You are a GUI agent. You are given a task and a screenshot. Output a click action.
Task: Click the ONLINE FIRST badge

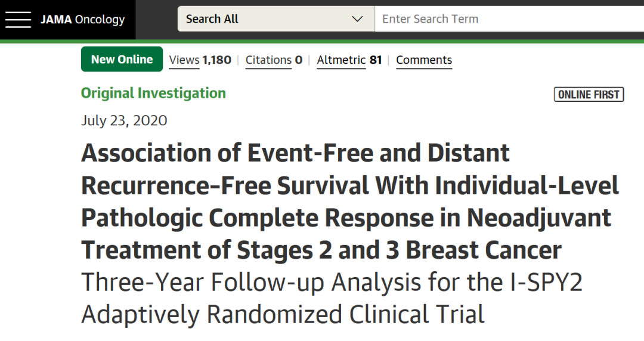(589, 94)
